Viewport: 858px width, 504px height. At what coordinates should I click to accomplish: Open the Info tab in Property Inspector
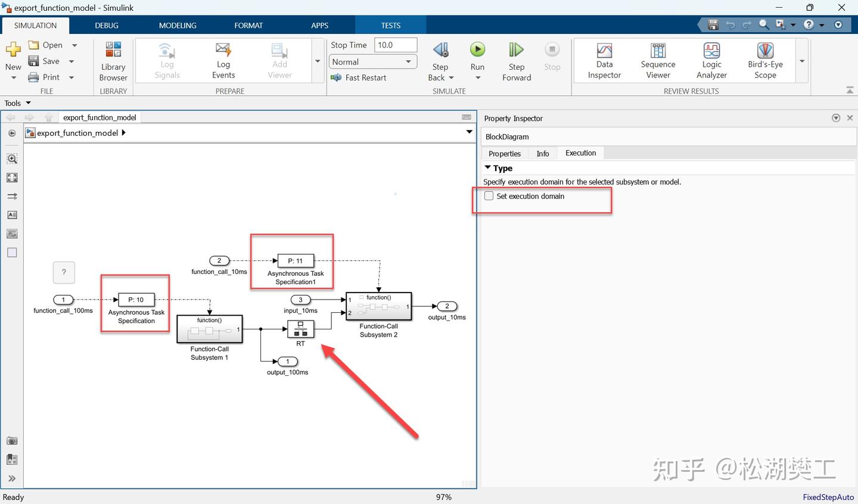543,154
